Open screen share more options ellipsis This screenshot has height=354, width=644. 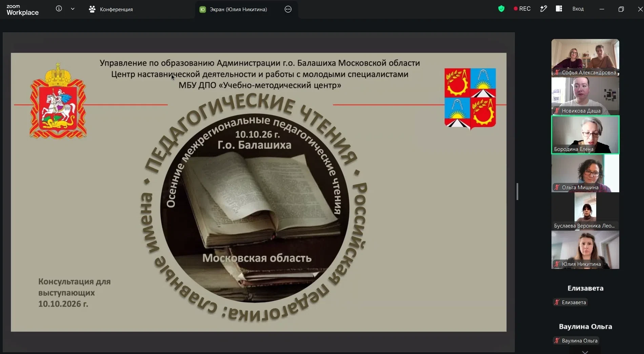pos(288,9)
